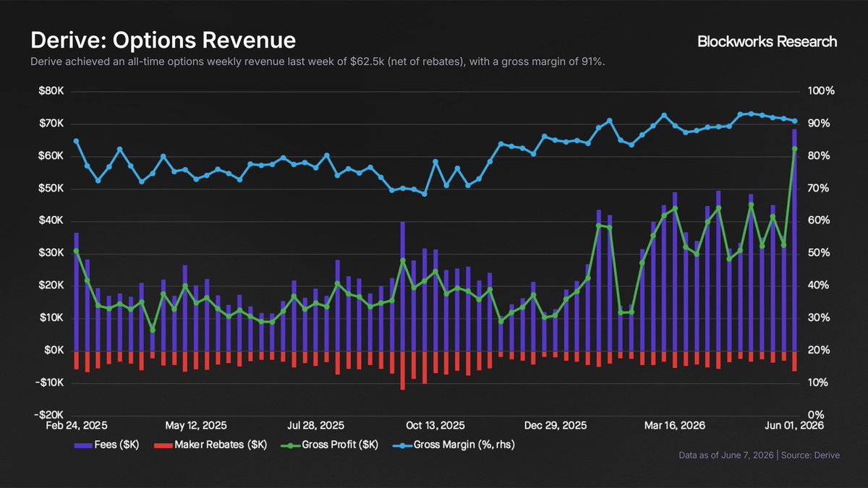The image size is (868, 488).
Task: Click the $20K left axis label
Action: 53,286
